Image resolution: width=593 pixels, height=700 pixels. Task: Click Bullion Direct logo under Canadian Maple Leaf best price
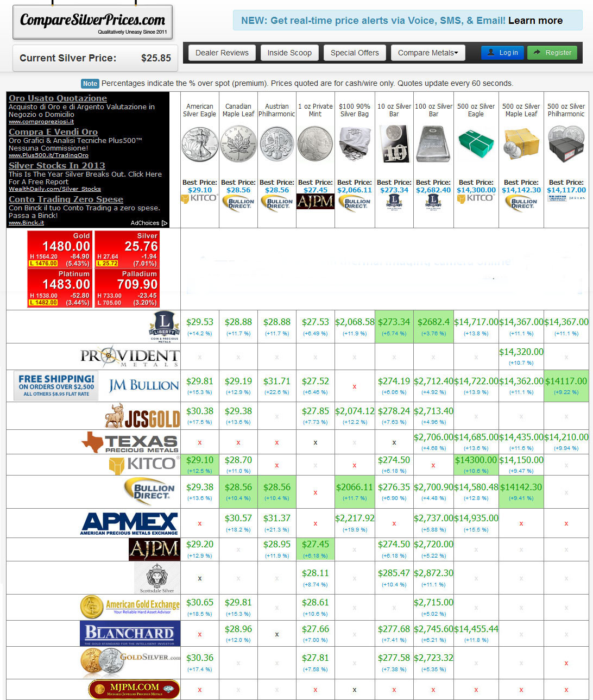point(238,202)
